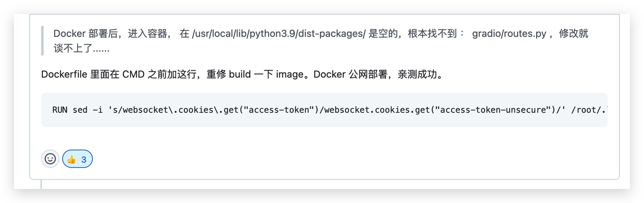Click the word RUN in the code
Viewport: 644px width, 203px height.
coord(60,110)
